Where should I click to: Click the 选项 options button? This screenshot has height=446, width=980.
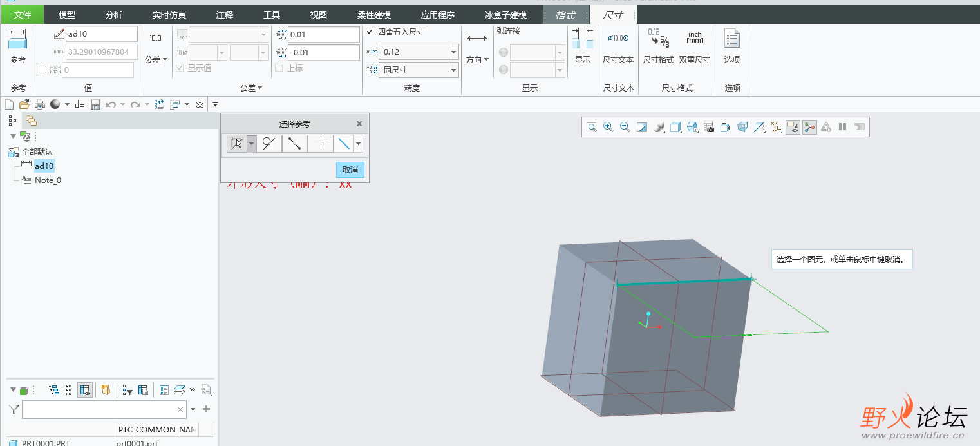coord(731,48)
